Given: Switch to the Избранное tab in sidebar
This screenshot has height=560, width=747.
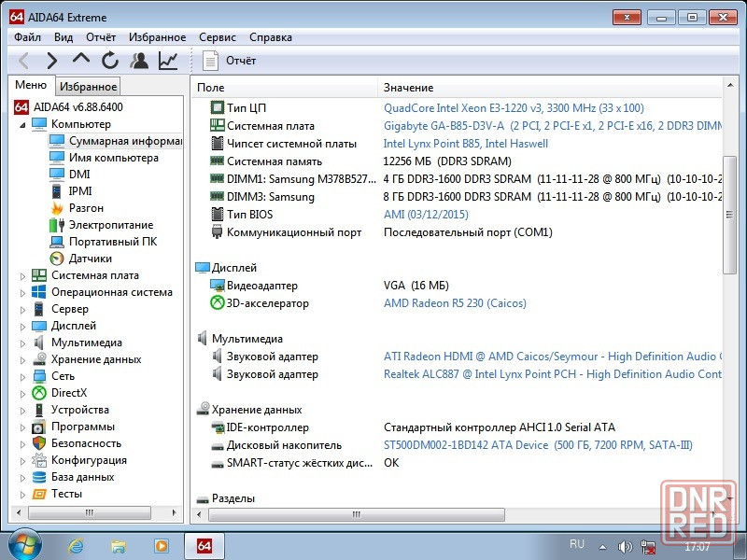Looking at the screenshot, I should (x=88, y=87).
